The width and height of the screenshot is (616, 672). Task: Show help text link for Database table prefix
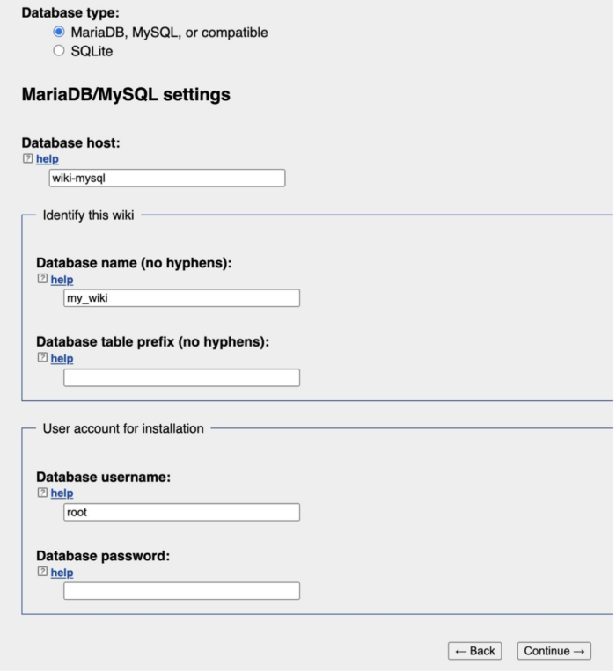[x=62, y=358]
